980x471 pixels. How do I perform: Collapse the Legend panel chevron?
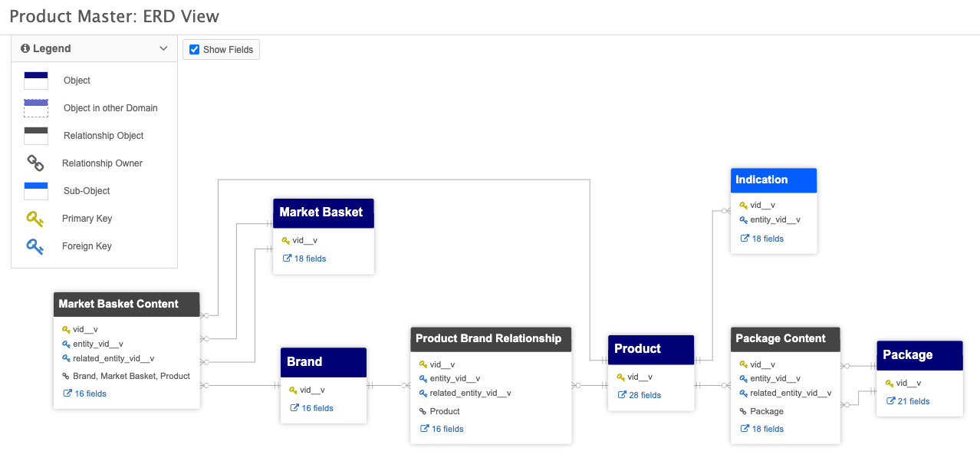pyautogui.click(x=163, y=48)
